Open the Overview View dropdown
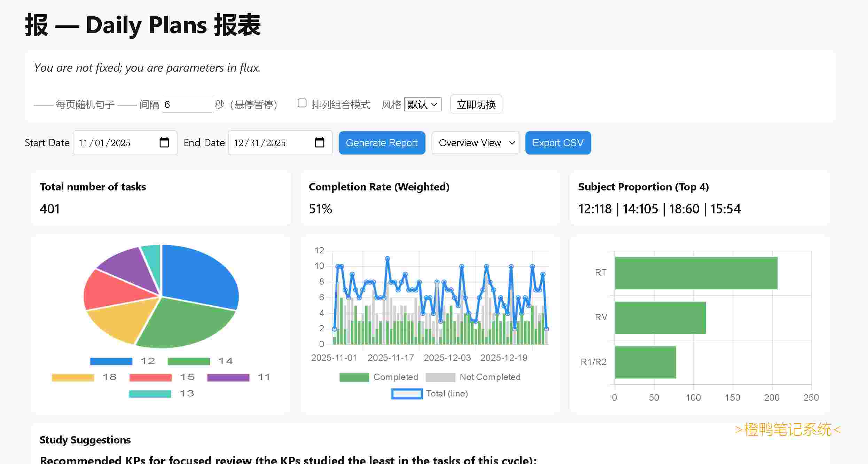The width and height of the screenshot is (868, 464). click(x=475, y=143)
